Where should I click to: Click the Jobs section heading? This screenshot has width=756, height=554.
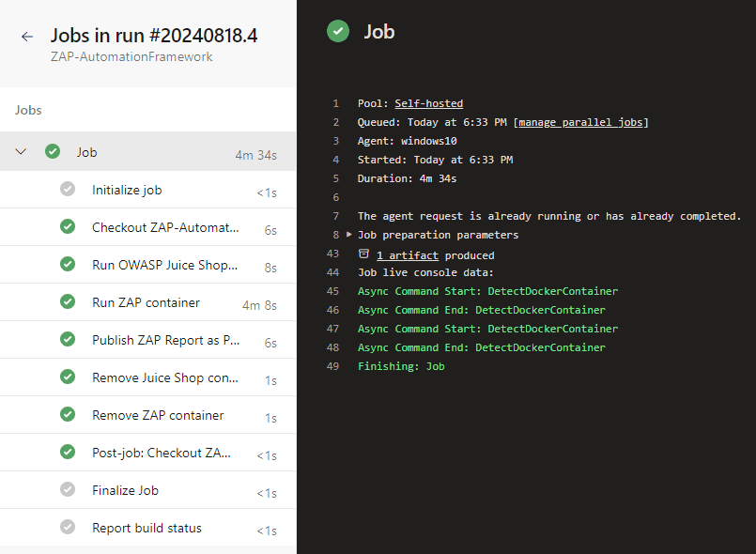click(x=28, y=110)
